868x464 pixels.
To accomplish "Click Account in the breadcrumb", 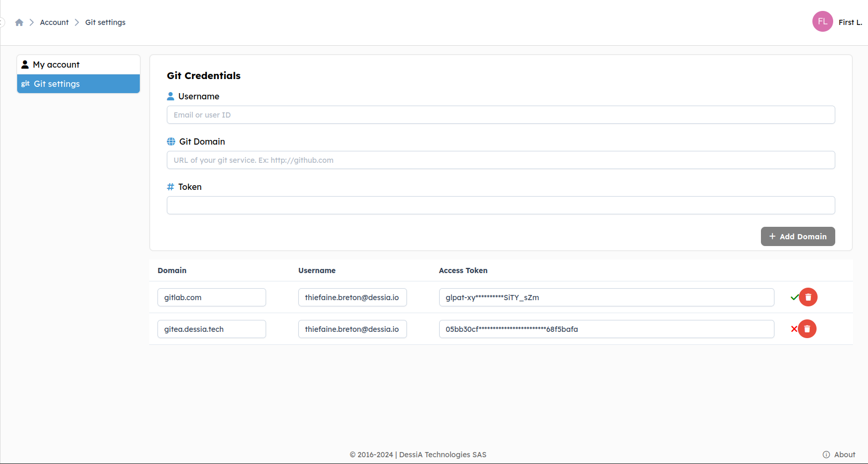I will (54, 22).
